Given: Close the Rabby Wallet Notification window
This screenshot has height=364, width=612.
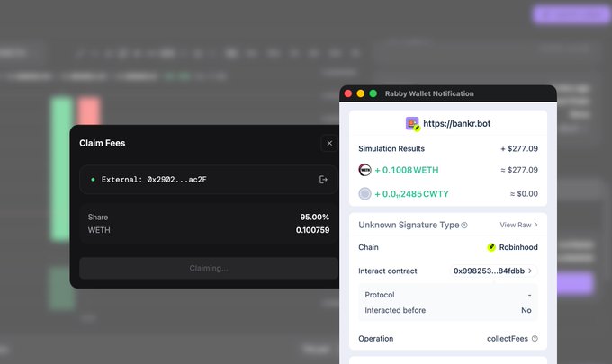Looking at the screenshot, I should (348, 93).
